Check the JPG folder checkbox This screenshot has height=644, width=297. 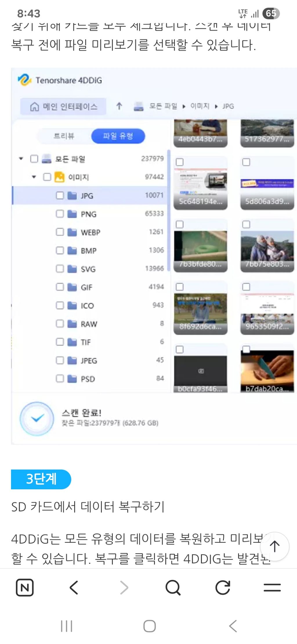[x=60, y=195]
